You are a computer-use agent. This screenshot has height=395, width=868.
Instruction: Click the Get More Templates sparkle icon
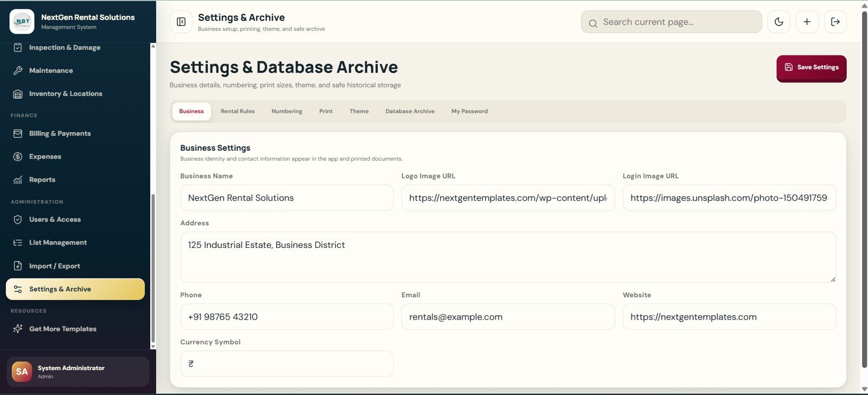18,329
